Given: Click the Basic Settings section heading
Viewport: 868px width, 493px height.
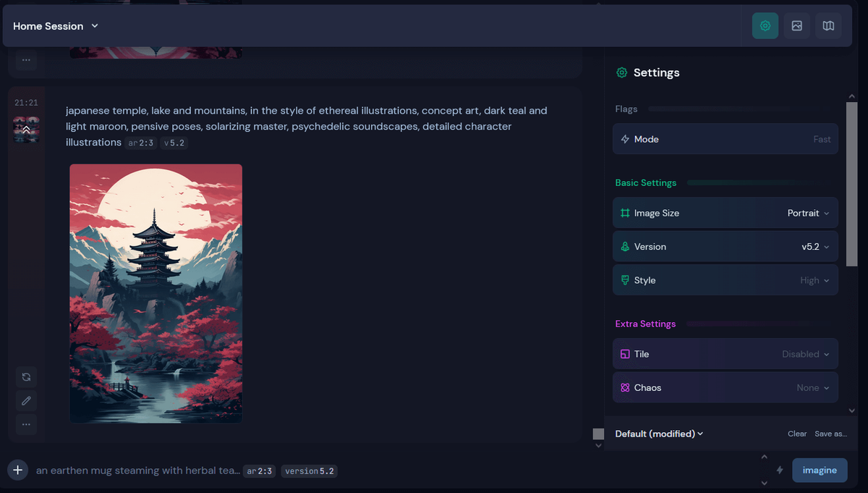Looking at the screenshot, I should (646, 182).
